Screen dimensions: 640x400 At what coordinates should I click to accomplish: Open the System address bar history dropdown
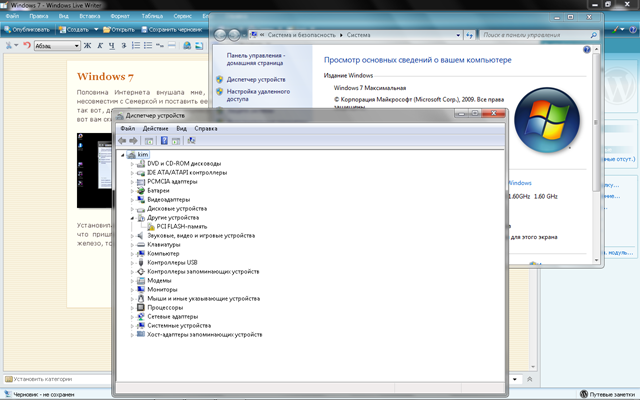coord(458,35)
